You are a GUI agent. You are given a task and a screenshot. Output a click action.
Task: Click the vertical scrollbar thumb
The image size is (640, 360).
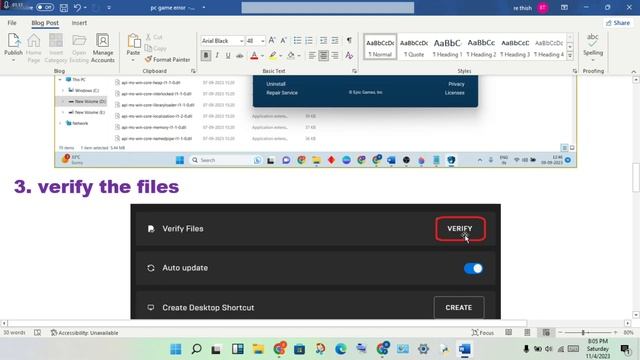point(636,177)
